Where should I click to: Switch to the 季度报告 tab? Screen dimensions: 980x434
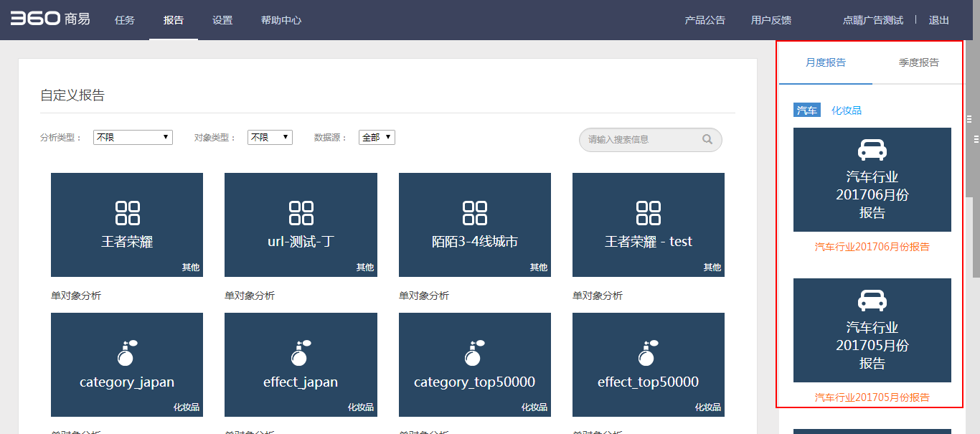click(x=918, y=62)
